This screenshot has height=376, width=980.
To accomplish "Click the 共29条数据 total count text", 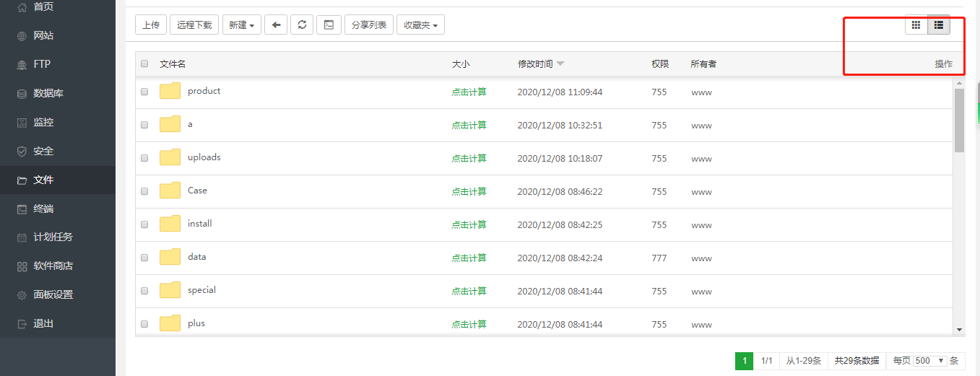I will click(x=857, y=361).
